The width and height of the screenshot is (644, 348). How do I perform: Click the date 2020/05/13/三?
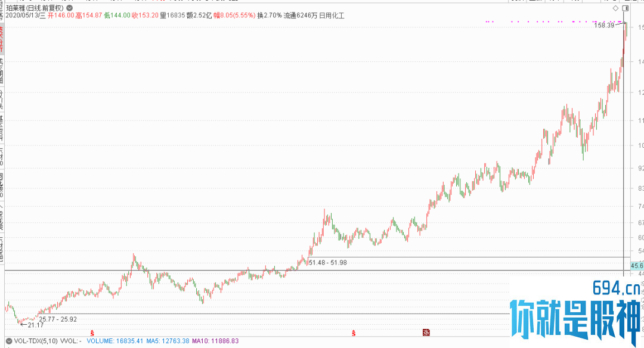pyautogui.click(x=26, y=15)
